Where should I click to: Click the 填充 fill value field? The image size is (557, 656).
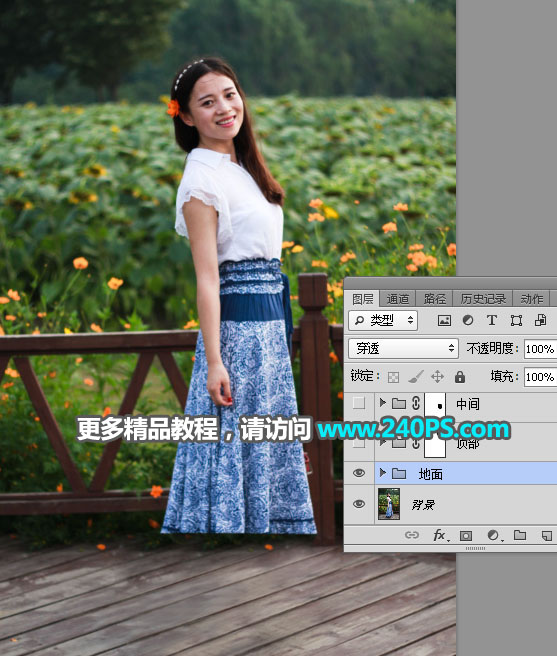tap(540, 377)
